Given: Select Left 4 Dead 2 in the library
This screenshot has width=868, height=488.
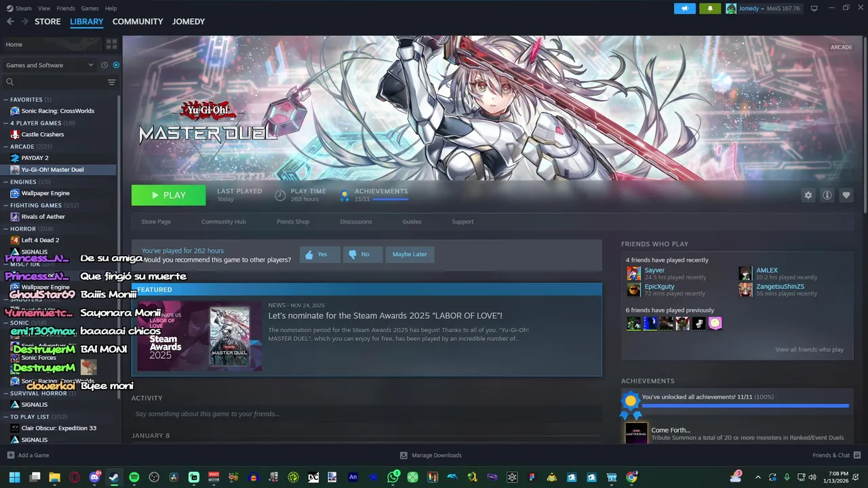Looking at the screenshot, I should [40, 240].
